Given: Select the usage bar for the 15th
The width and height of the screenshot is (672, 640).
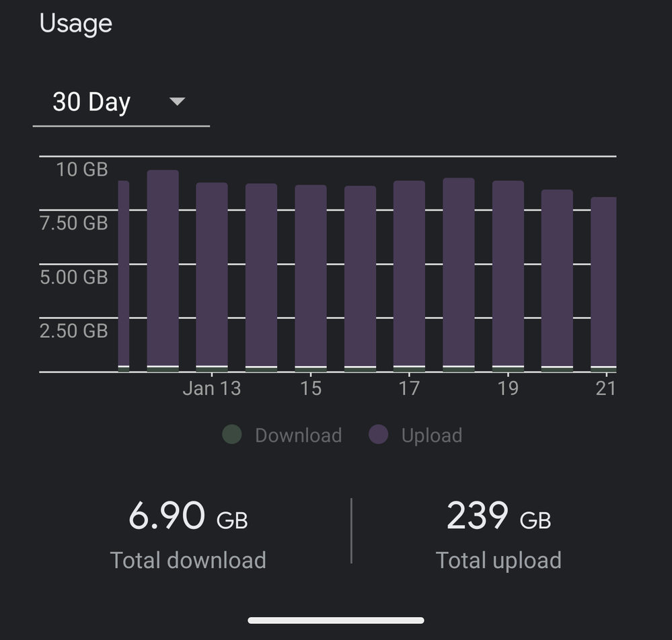Looking at the screenshot, I should pos(311,276).
